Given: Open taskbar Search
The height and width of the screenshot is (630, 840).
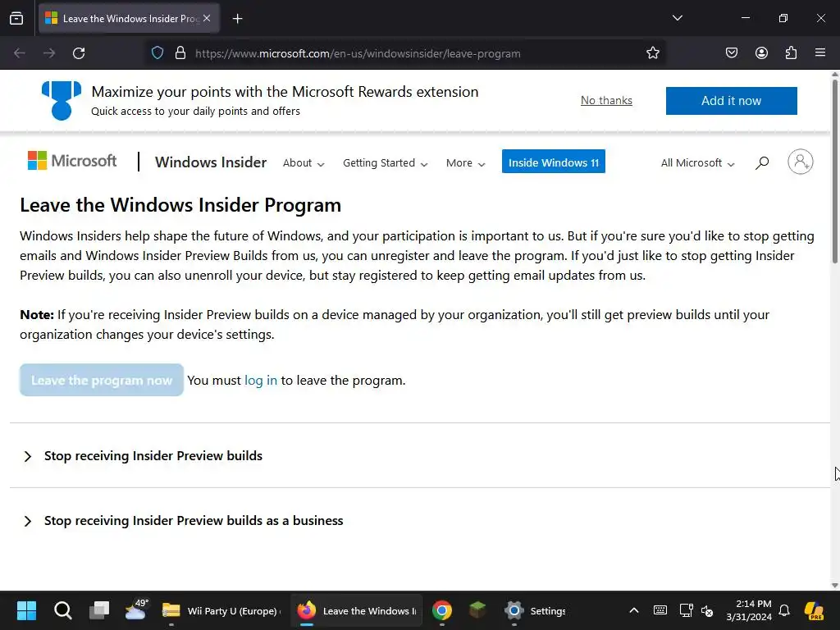Looking at the screenshot, I should [x=62, y=610].
